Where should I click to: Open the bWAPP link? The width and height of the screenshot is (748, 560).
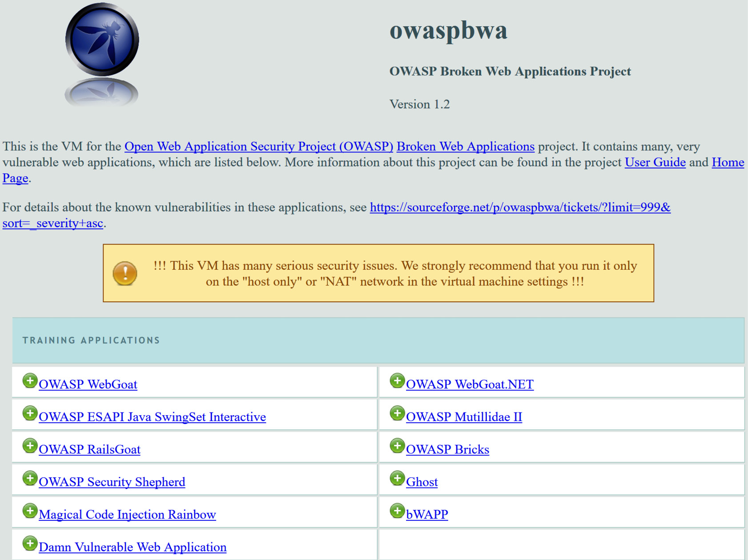(427, 515)
